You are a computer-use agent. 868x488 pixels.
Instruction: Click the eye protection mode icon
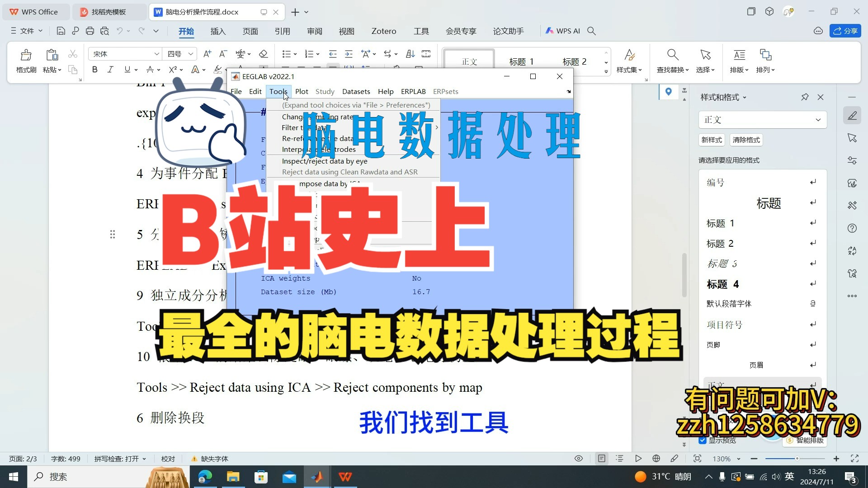pyautogui.click(x=579, y=459)
